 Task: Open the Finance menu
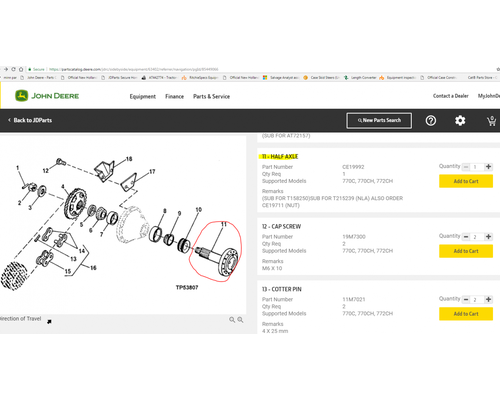click(x=174, y=96)
